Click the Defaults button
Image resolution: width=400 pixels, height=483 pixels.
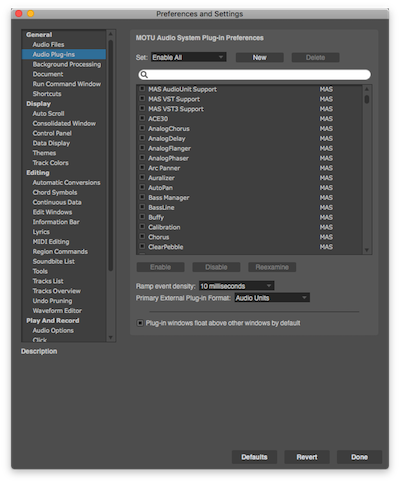(254, 457)
